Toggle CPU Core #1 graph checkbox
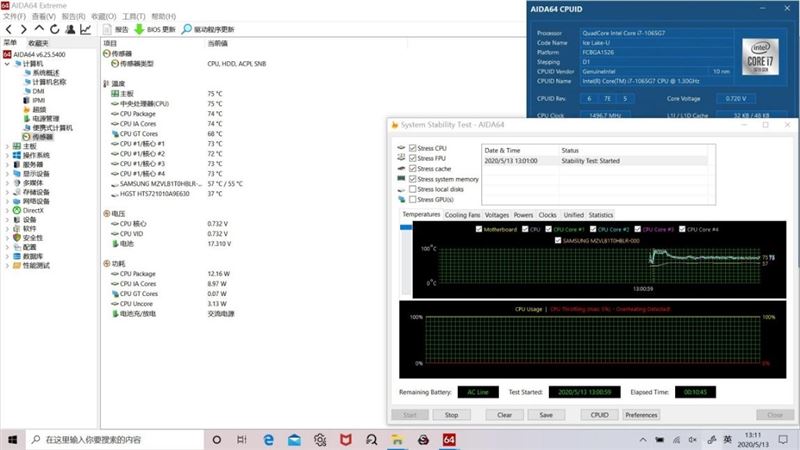 (x=548, y=229)
